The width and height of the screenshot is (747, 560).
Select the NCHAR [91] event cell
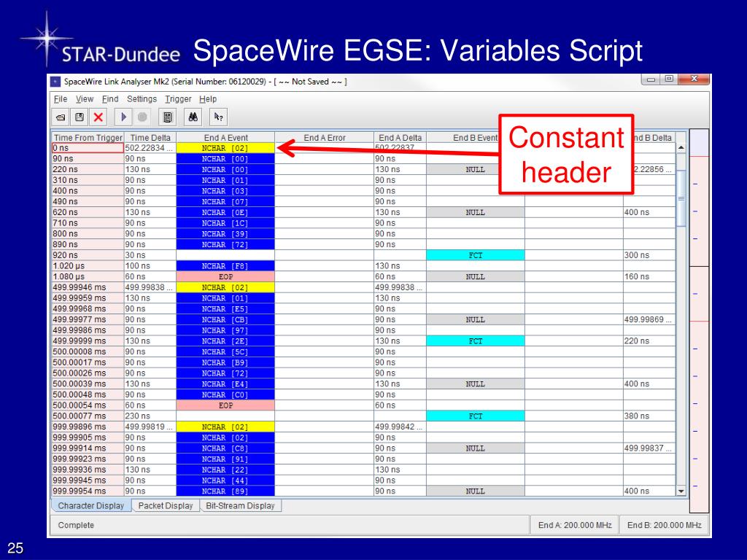(x=225, y=459)
